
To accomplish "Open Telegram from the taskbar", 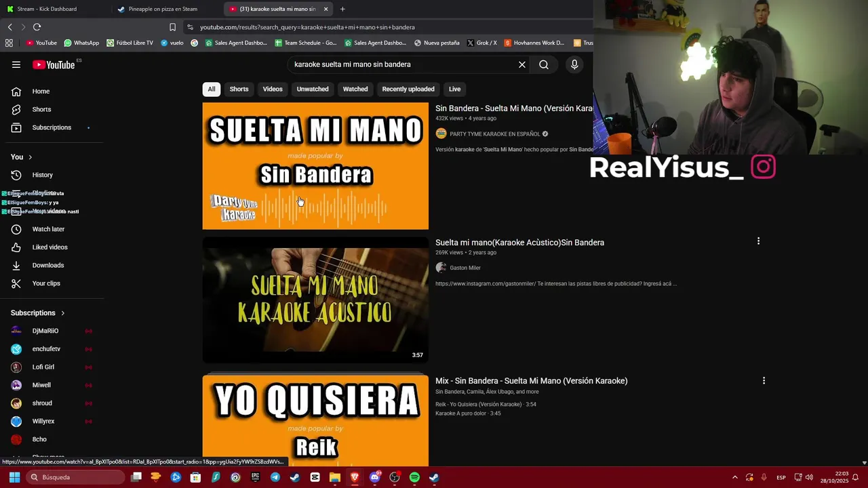I will (275, 477).
